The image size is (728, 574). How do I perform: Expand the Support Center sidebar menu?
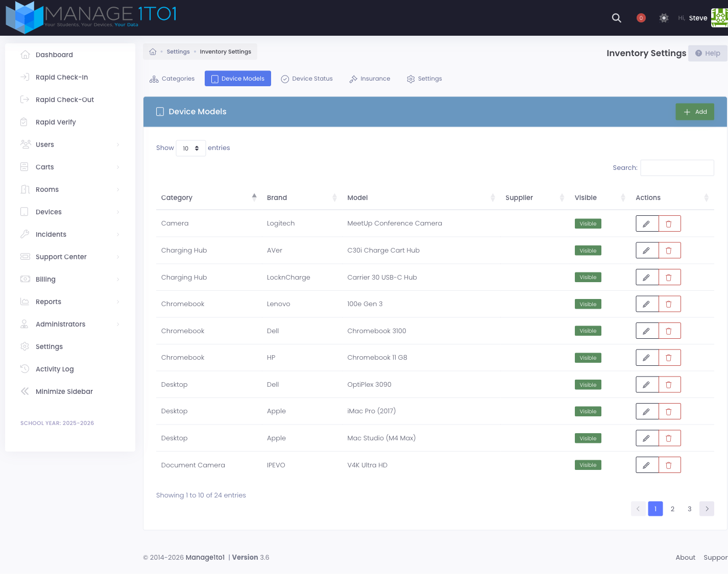point(70,257)
